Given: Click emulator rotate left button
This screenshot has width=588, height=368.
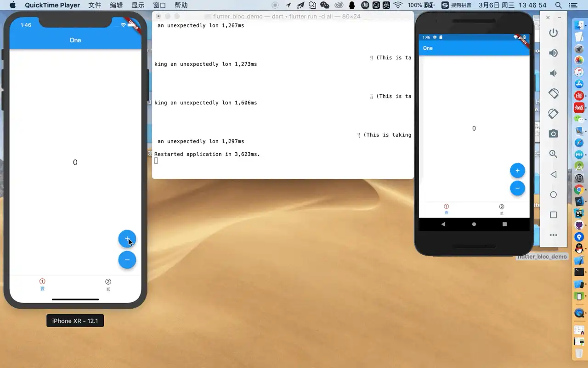Looking at the screenshot, I should [554, 93].
